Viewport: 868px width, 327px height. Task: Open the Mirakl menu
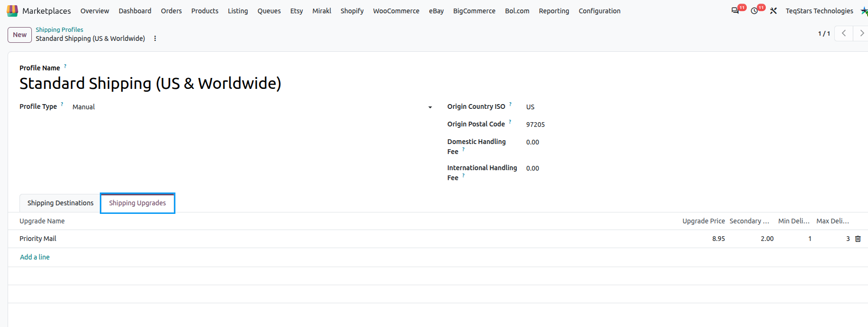(x=322, y=11)
